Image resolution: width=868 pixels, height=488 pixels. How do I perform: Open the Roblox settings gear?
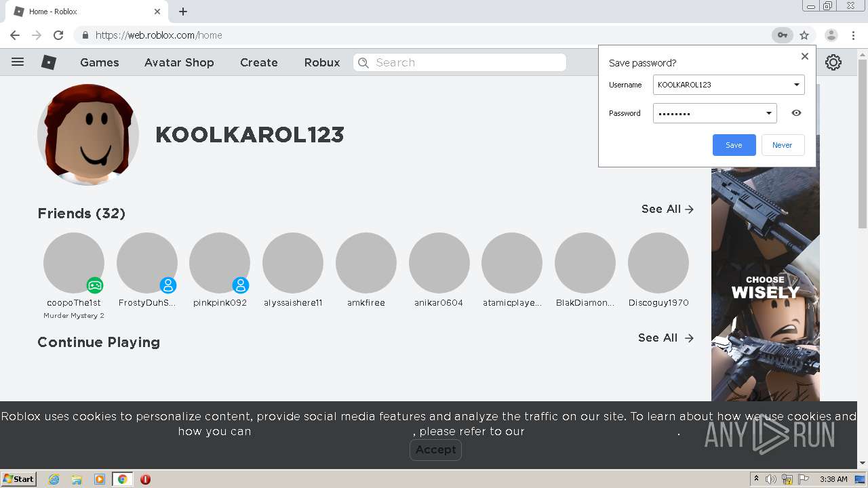pyautogui.click(x=833, y=62)
